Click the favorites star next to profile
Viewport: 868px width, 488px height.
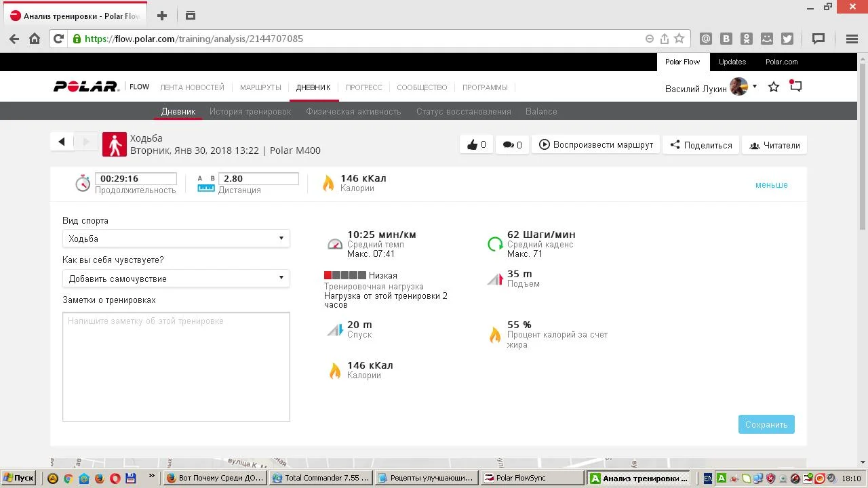(x=774, y=87)
